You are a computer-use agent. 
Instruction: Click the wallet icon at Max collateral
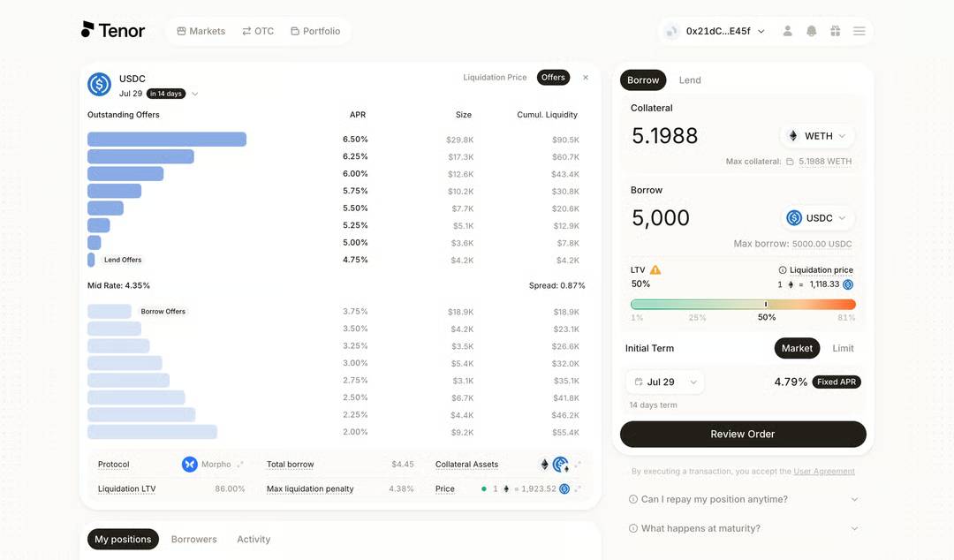coord(790,162)
